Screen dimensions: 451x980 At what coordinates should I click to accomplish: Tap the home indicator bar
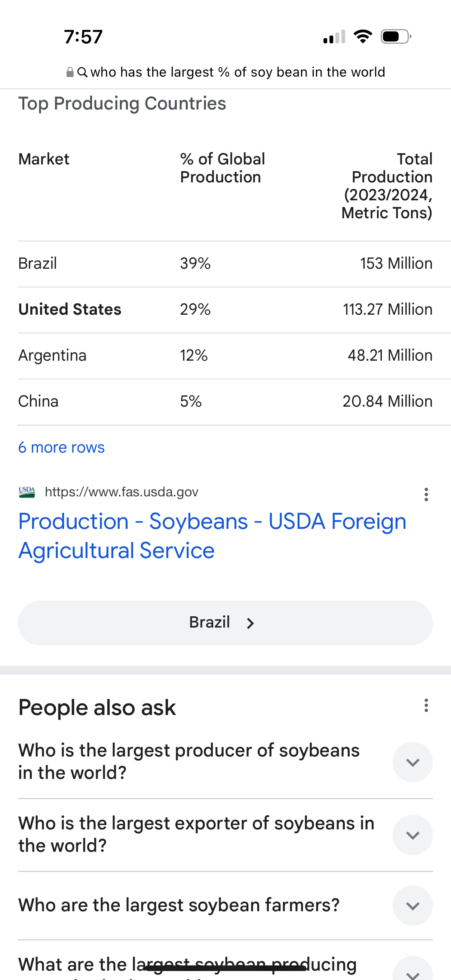pyautogui.click(x=225, y=967)
